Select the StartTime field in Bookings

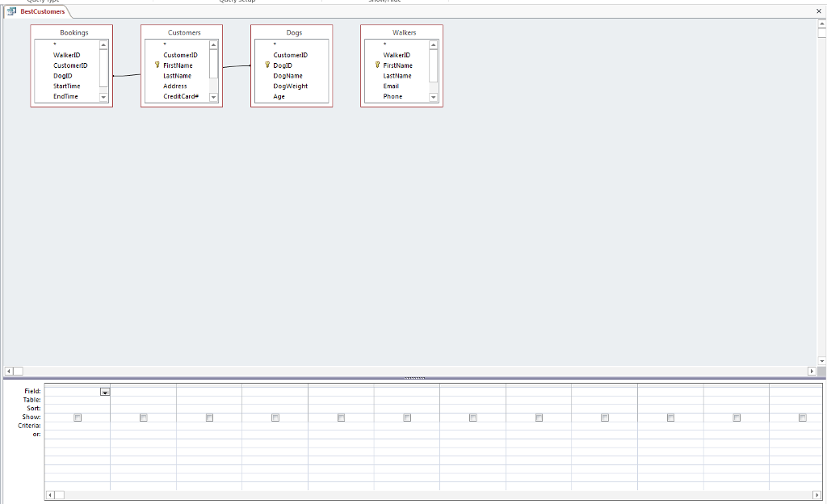point(65,86)
